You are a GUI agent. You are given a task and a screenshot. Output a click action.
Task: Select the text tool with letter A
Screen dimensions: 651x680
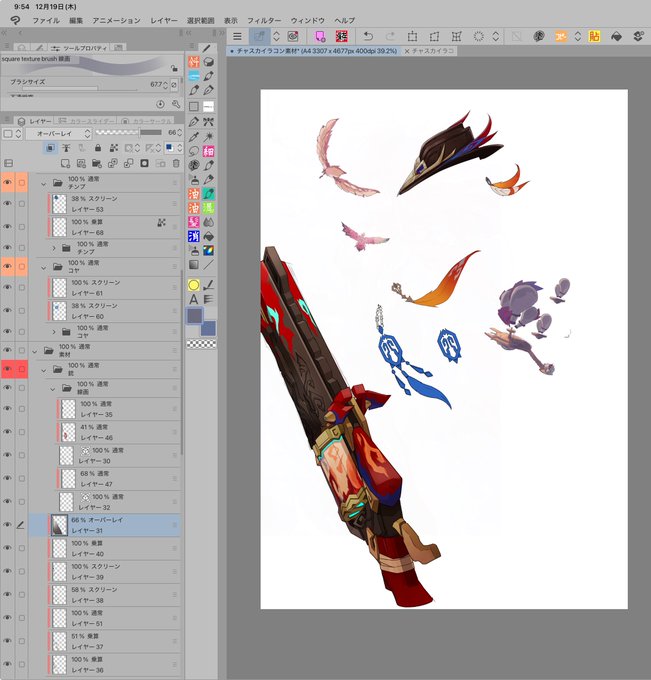tap(194, 299)
